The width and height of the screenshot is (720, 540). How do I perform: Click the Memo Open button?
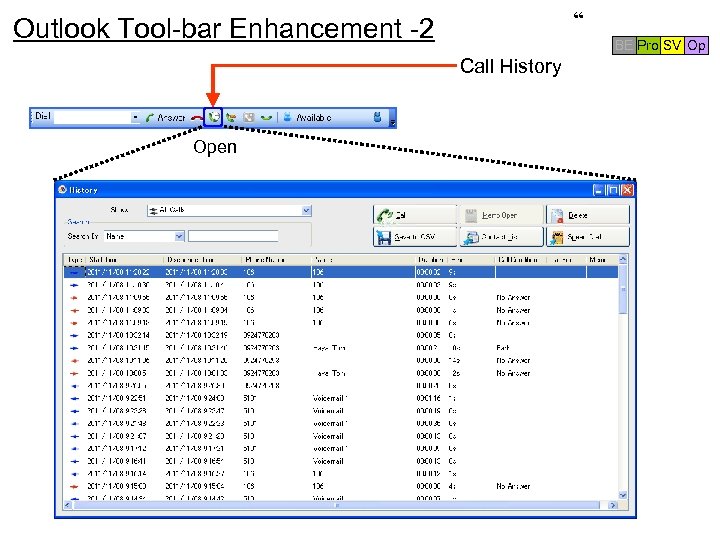pos(501,215)
